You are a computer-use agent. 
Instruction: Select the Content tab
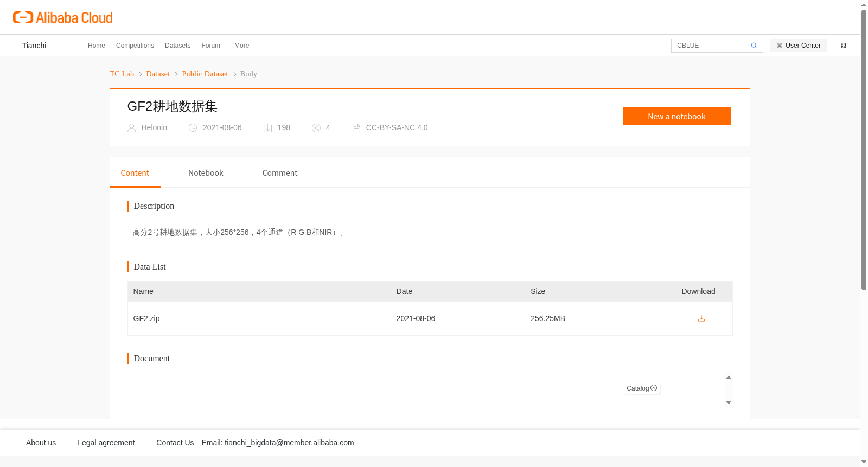tap(135, 173)
